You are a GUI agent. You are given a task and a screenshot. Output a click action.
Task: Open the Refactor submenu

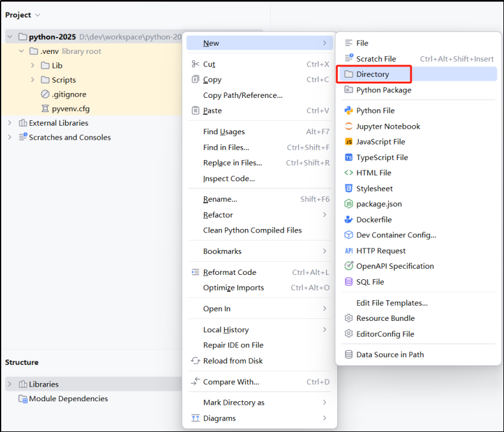tap(260, 214)
